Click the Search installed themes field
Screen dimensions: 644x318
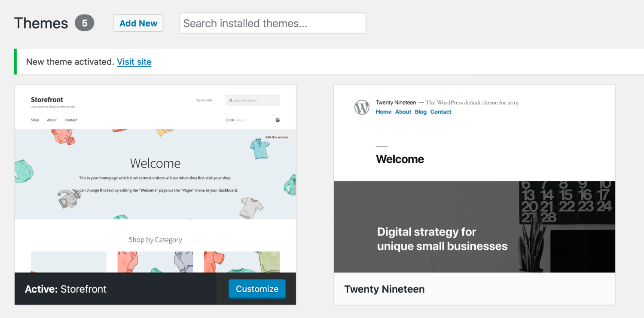[272, 23]
